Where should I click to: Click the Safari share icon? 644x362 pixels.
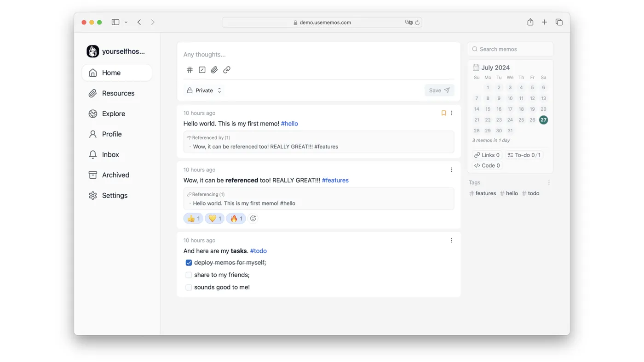(530, 22)
